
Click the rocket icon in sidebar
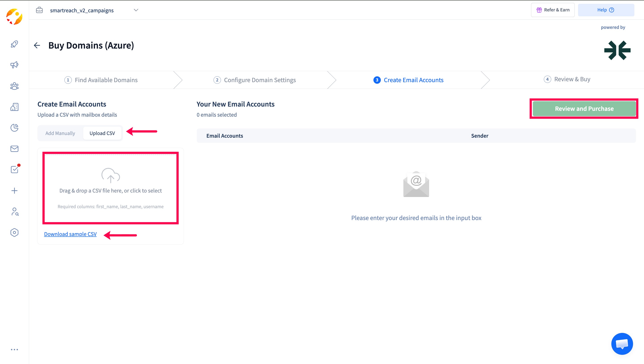click(x=14, y=44)
